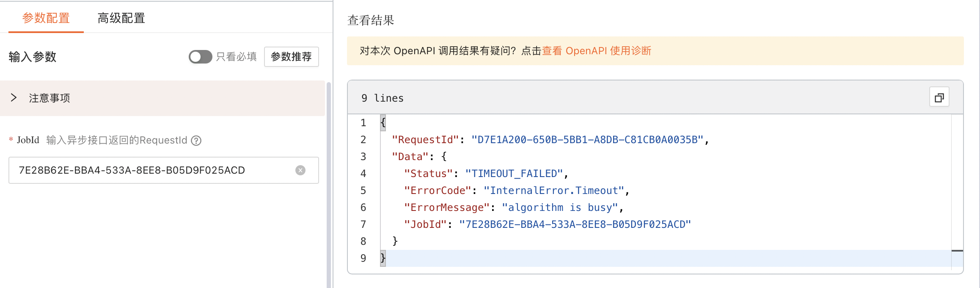Click the "algorithm is busy" error message
The width and height of the screenshot is (980, 288).
[x=560, y=208]
